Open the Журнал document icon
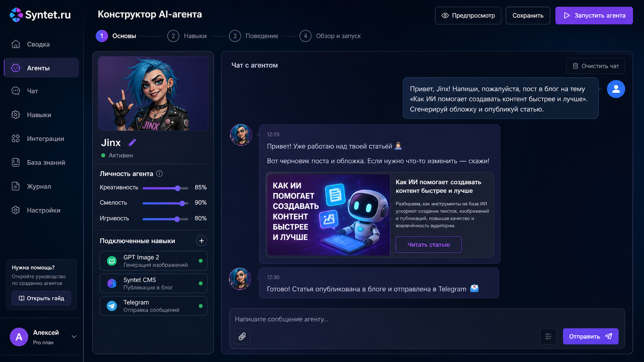The height and width of the screenshot is (362, 644). point(16,187)
